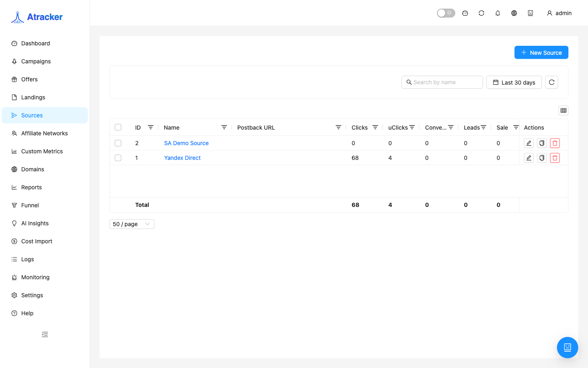
Task: Delete the SA Demo Source row
Action: (x=555, y=143)
